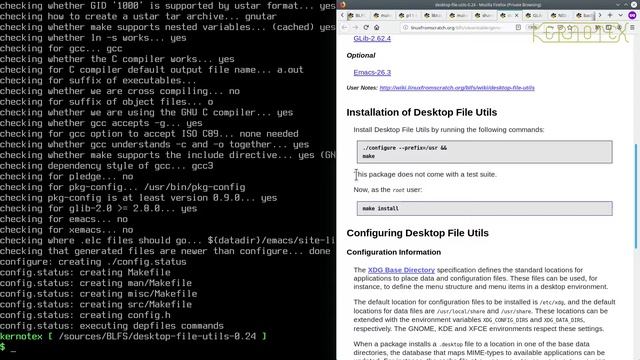Click the Firefox window title bar text
This screenshot has width=640, height=360.
[x=488, y=4]
